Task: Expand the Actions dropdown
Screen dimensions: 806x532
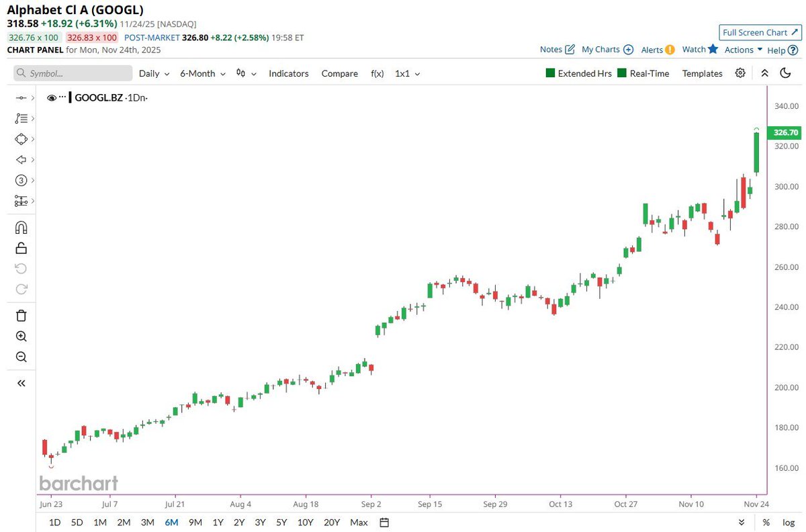Action: (x=743, y=49)
